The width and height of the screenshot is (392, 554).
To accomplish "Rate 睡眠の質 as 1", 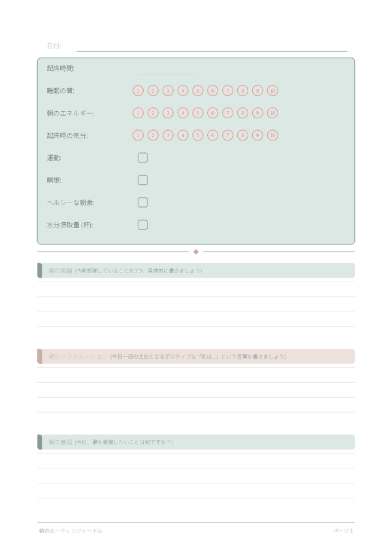I will pyautogui.click(x=138, y=91).
